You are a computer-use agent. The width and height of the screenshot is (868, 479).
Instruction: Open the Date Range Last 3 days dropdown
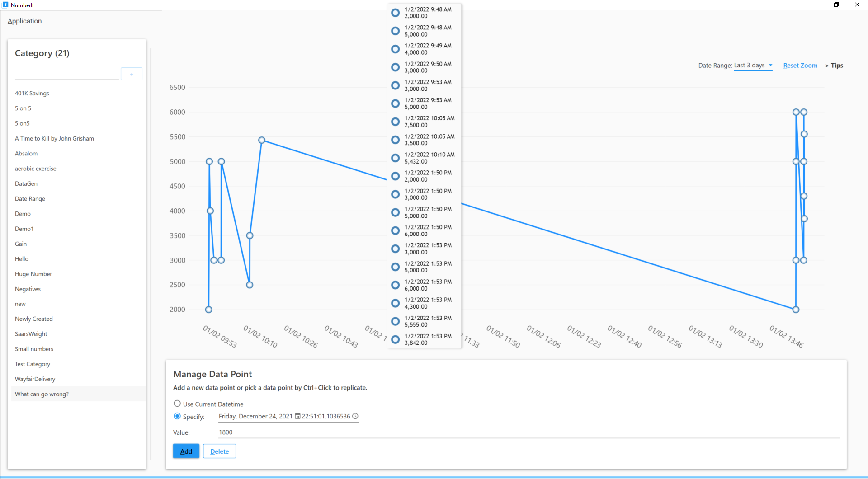point(753,66)
